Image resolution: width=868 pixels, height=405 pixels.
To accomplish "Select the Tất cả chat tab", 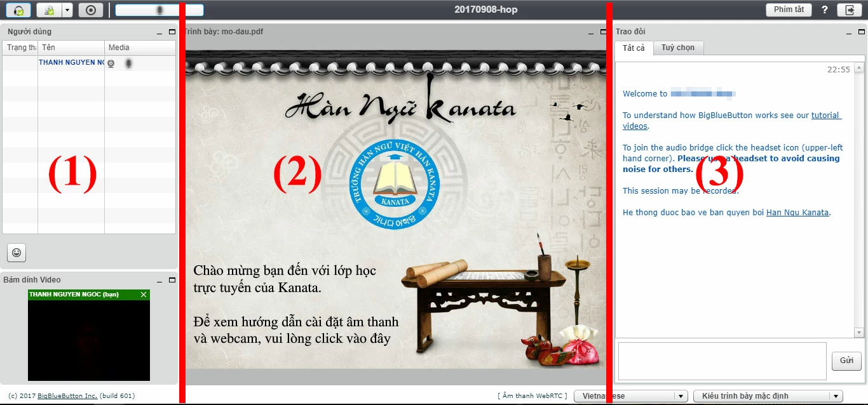I will (634, 48).
